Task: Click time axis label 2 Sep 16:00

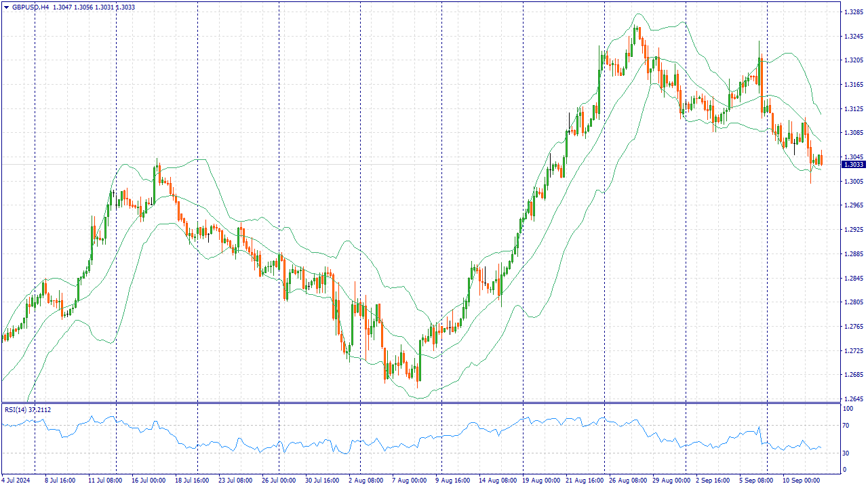Action: [713, 481]
